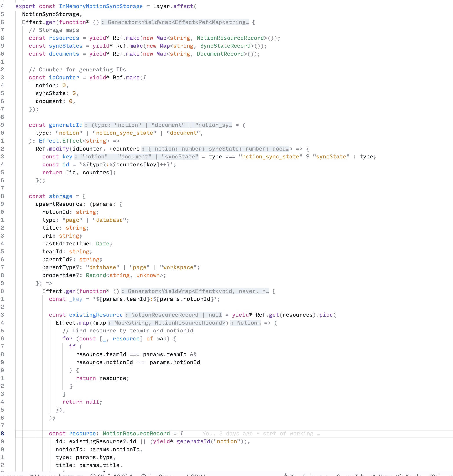
Task: Click the InMemoryNotionSyncStorage identifier
Action: tap(101, 6)
